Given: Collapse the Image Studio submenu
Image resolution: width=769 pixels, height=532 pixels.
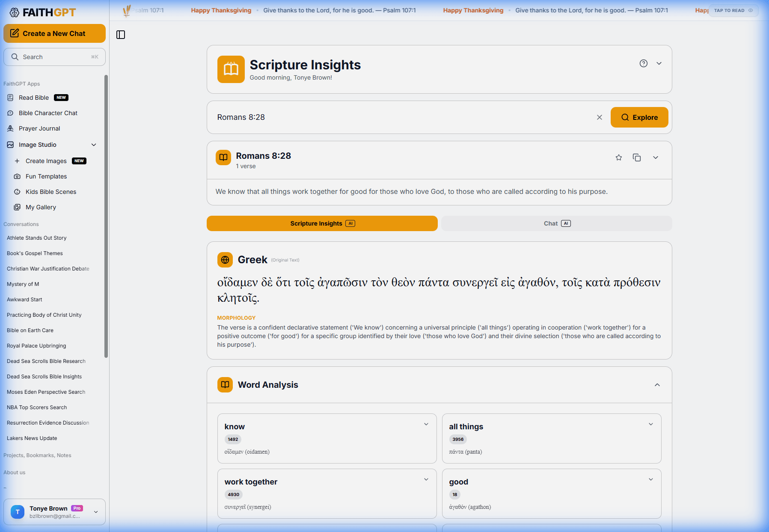Looking at the screenshot, I should click(94, 145).
